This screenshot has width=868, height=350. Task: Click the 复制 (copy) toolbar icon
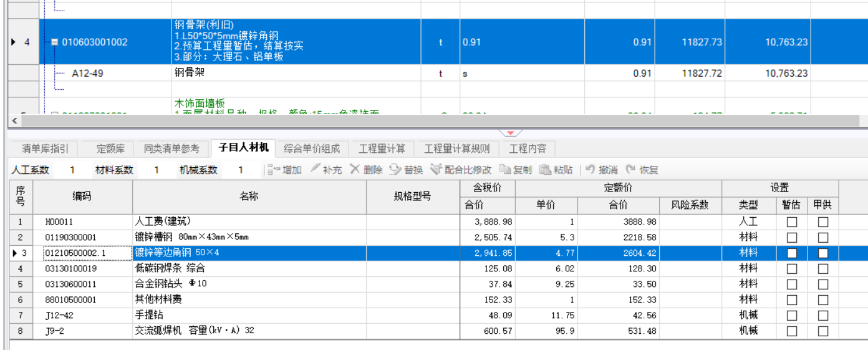[x=505, y=170]
